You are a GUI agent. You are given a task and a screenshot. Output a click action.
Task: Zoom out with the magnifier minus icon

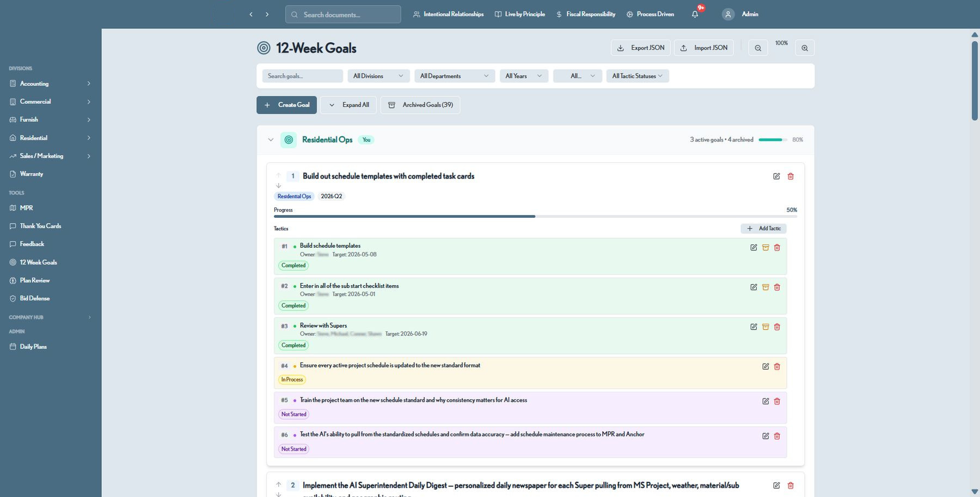[x=758, y=48]
